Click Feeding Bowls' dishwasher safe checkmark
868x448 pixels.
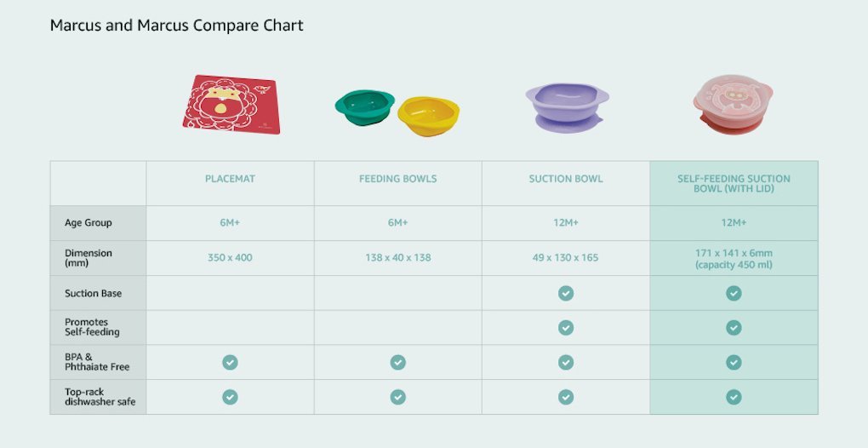[x=397, y=397]
